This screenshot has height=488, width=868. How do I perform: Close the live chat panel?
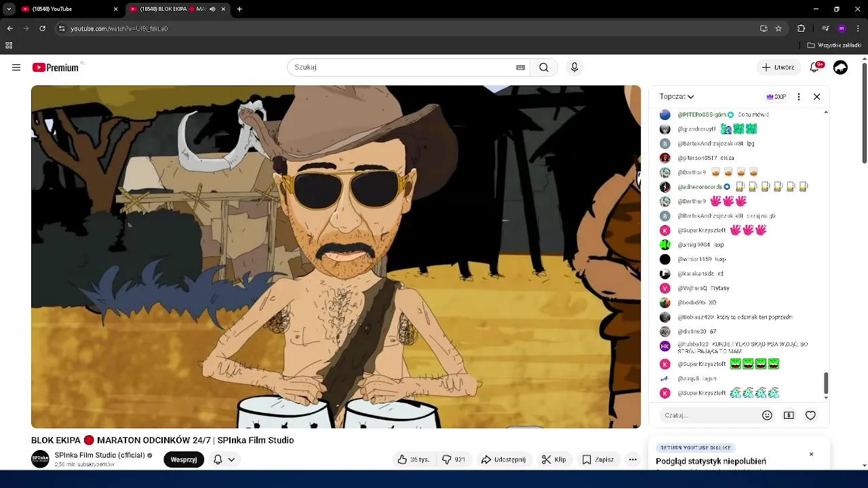click(816, 96)
